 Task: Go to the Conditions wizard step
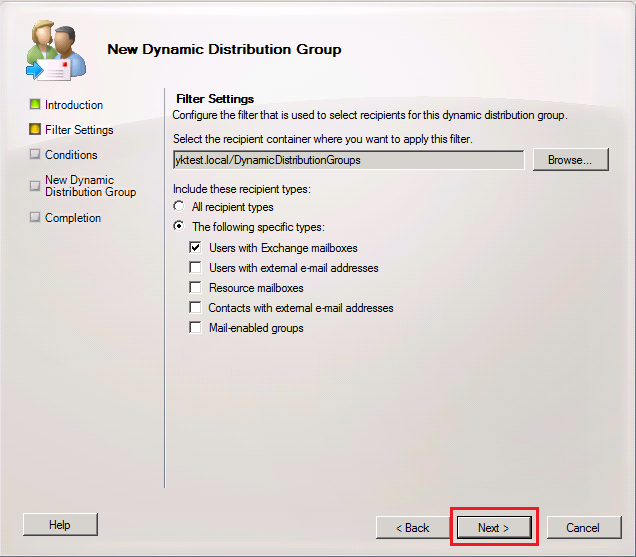tap(71, 155)
